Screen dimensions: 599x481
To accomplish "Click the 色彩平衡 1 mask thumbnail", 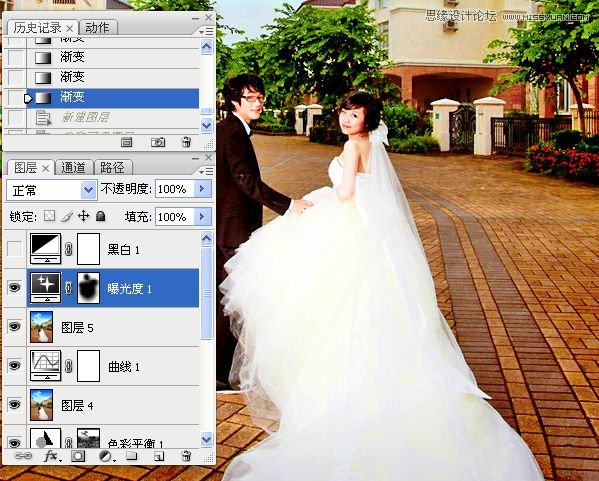I will (x=88, y=438).
